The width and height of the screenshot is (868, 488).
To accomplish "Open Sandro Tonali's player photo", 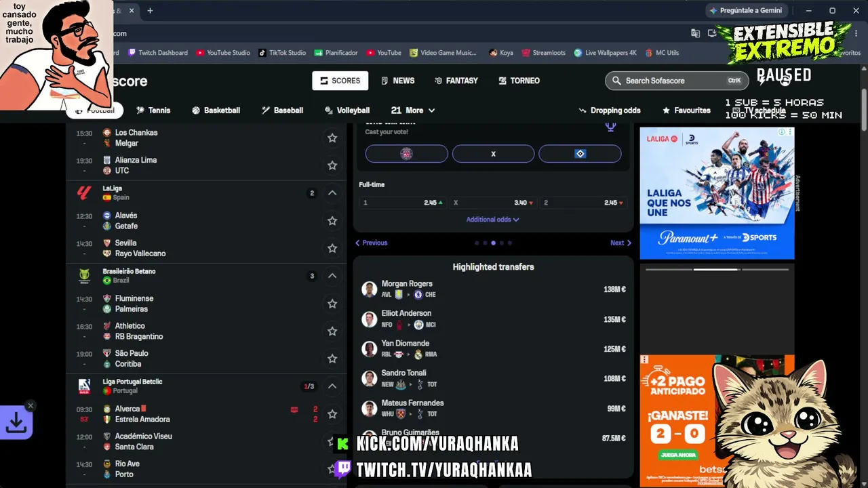I will coord(370,378).
